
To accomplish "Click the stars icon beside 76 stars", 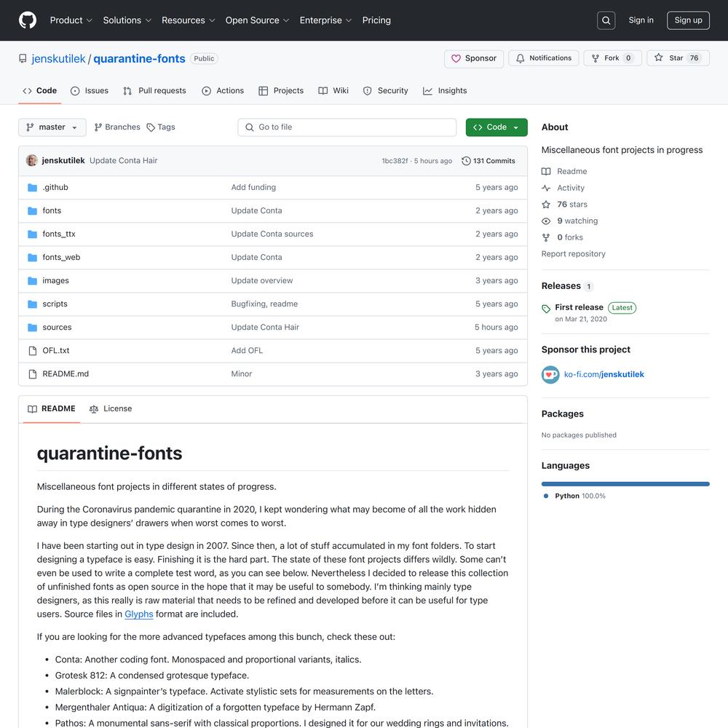I will 546,205.
